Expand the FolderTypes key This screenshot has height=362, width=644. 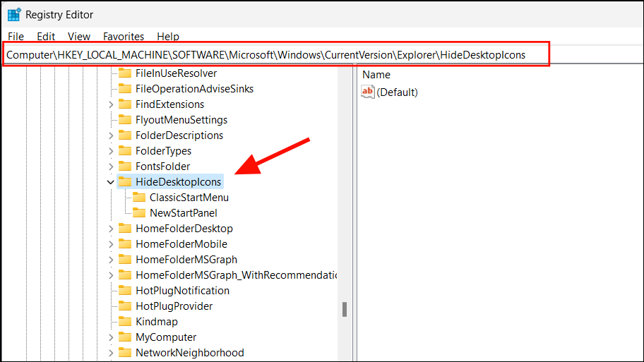pos(111,151)
